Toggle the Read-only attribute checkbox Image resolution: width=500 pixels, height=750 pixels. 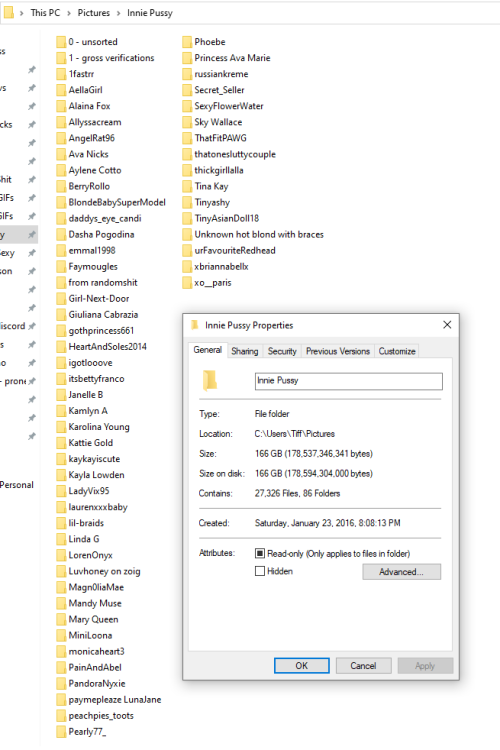[x=260, y=553]
